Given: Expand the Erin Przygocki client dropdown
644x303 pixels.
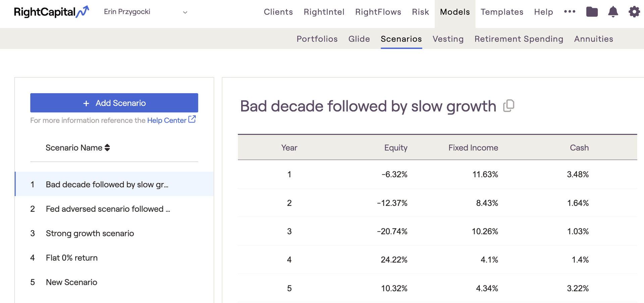Looking at the screenshot, I should point(146,12).
